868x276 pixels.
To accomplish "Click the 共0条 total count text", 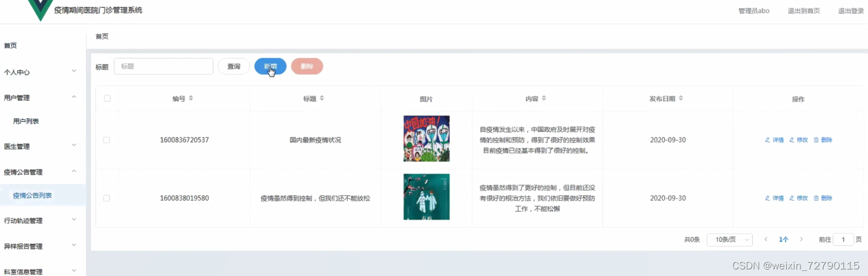I will click(692, 240).
